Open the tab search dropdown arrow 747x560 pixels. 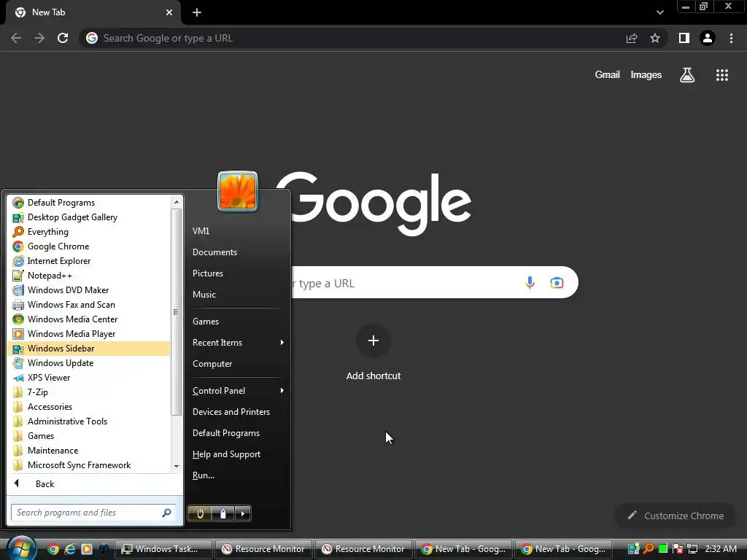(659, 12)
